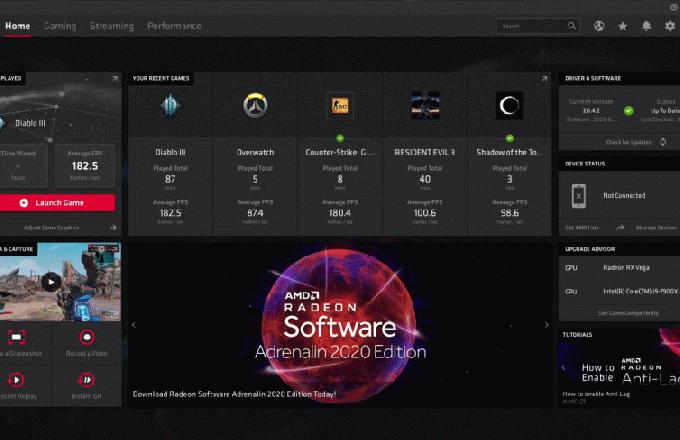Open the Streaming tab
The image size is (680, 440).
pyautogui.click(x=112, y=26)
